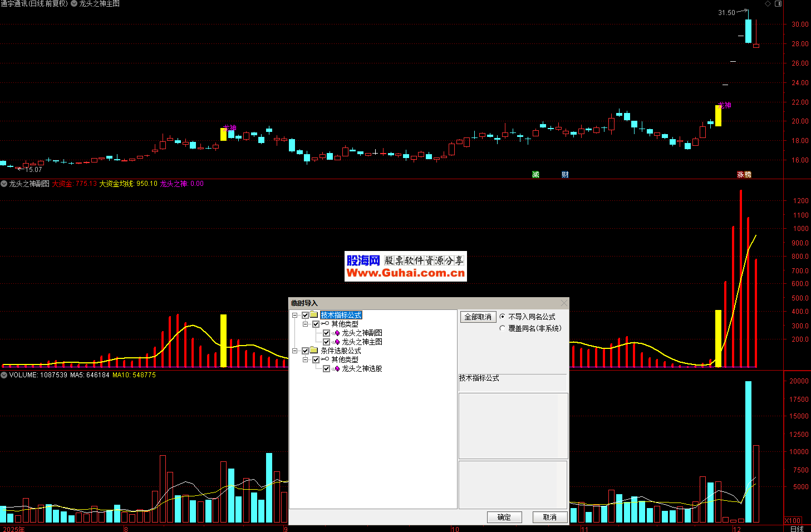Uncheck the 龙头之神选股 checkbox
Viewport: 811px width, 532px height.
tap(327, 368)
